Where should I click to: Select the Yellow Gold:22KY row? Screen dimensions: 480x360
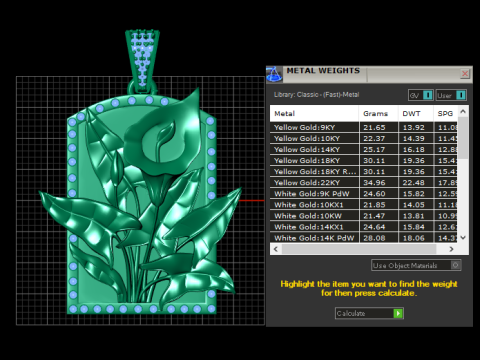(x=364, y=182)
